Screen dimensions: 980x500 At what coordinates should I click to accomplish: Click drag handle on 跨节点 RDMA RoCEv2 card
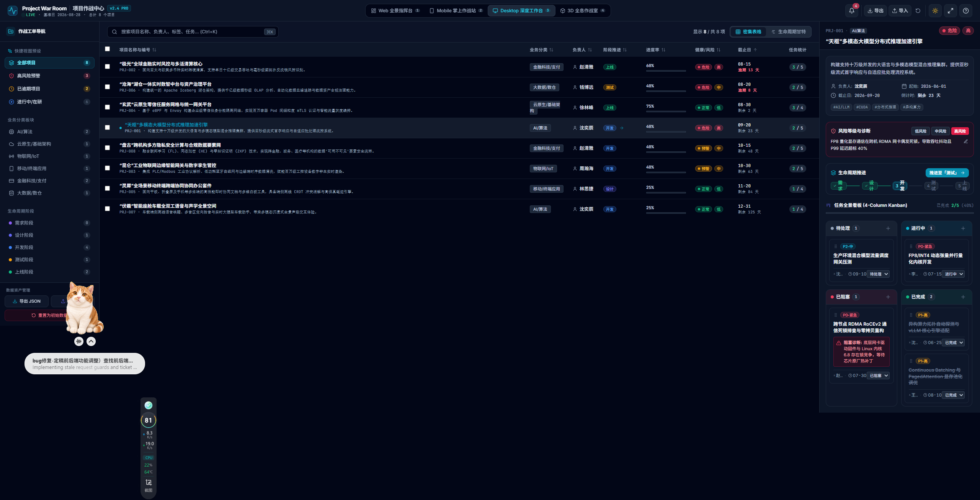836,315
